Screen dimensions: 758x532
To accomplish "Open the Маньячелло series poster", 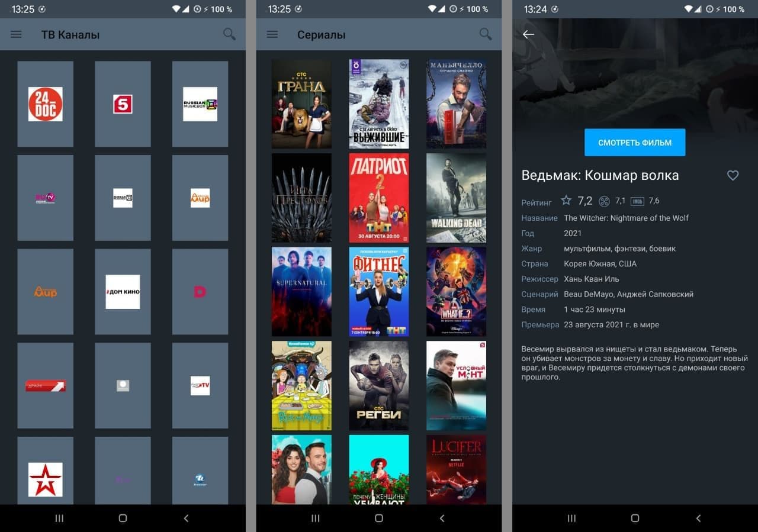I will [456, 104].
